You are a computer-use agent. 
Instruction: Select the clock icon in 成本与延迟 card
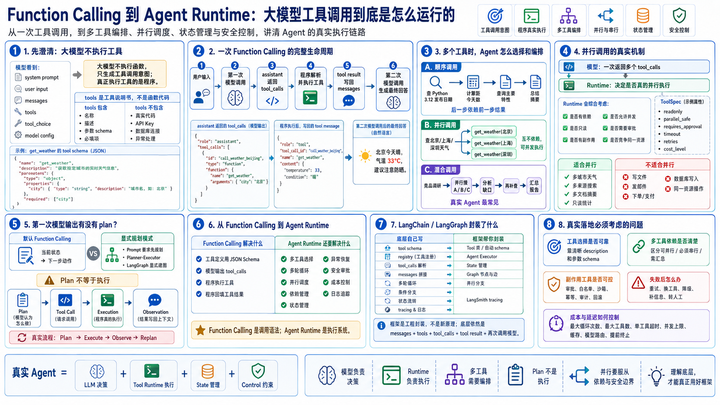556,323
